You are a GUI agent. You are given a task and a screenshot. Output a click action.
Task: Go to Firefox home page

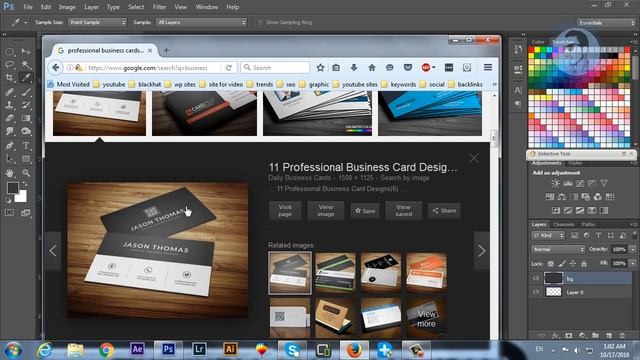(x=372, y=68)
